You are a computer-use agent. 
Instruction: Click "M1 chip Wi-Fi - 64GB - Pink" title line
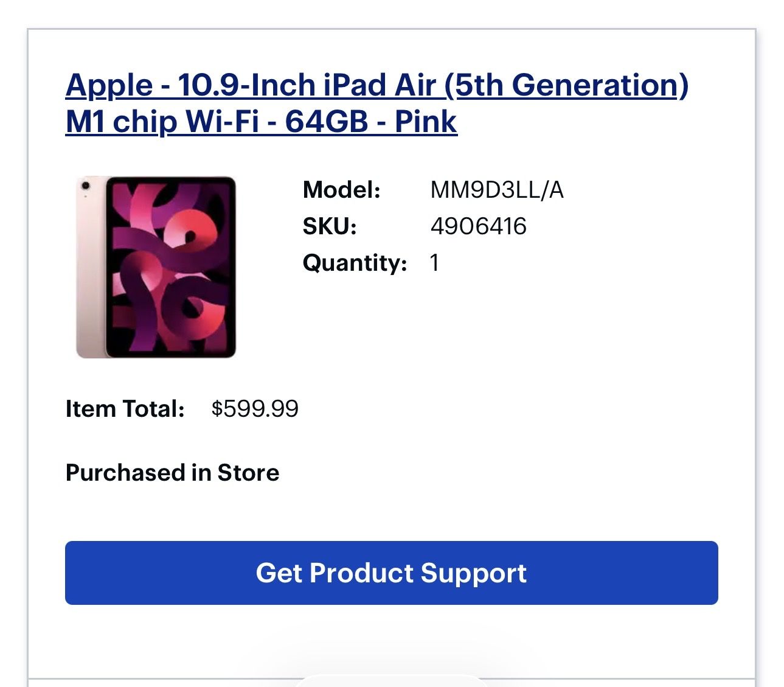coord(261,121)
